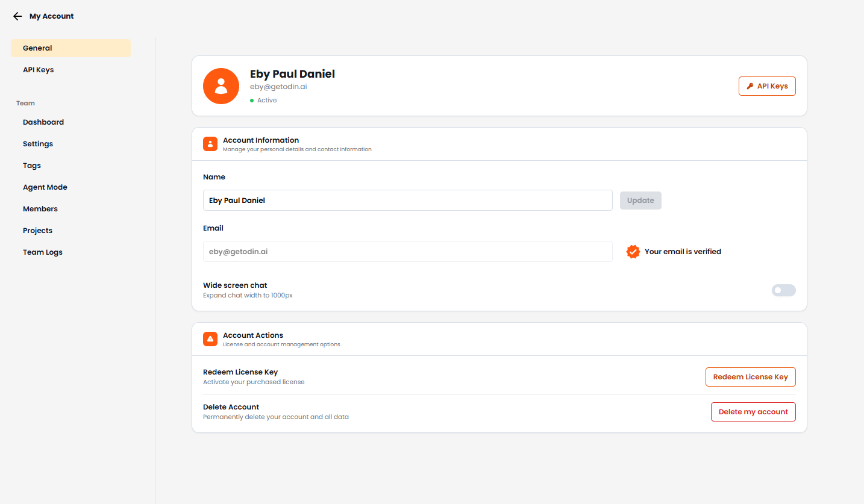Screen dimensions: 864x504
Task: Open the Dashboard from the sidebar
Action: point(43,122)
